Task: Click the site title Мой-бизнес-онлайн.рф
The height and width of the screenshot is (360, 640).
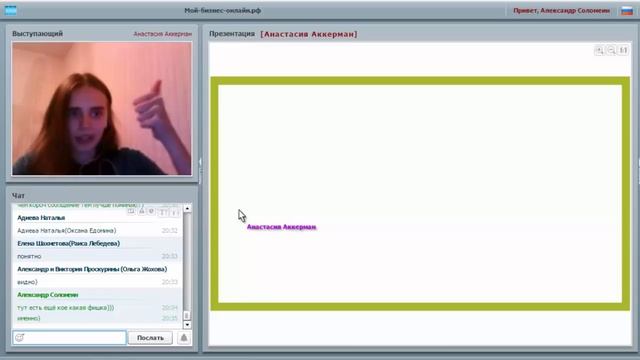Action: 222,10
